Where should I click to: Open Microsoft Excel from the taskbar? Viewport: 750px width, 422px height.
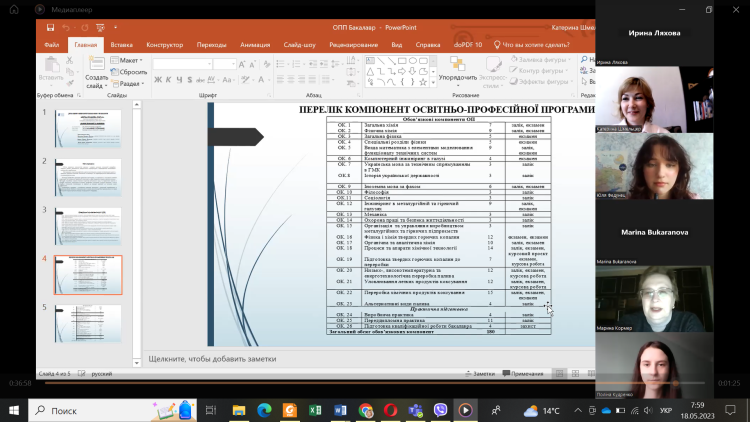pyautogui.click(x=315, y=410)
